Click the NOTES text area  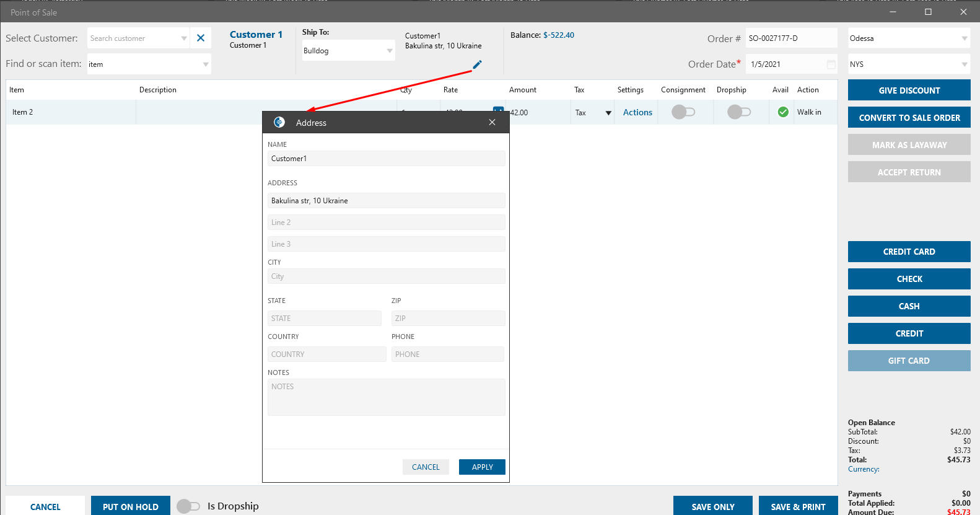387,397
